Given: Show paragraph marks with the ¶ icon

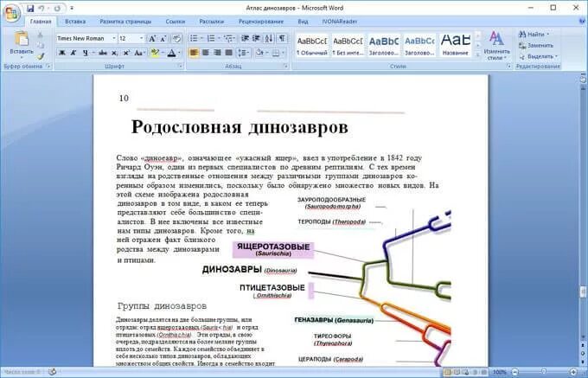Looking at the screenshot, I should [282, 39].
